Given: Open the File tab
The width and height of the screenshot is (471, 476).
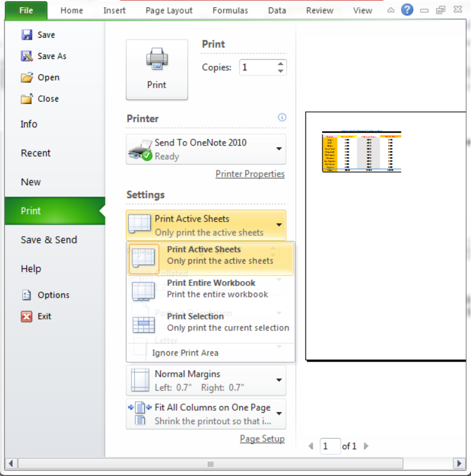Looking at the screenshot, I should click(26, 10).
